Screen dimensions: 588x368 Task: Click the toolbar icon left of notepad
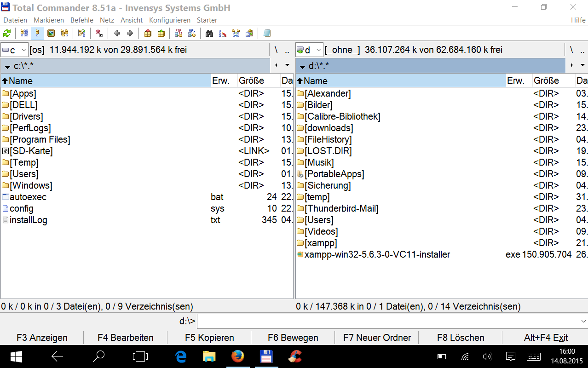coord(249,33)
